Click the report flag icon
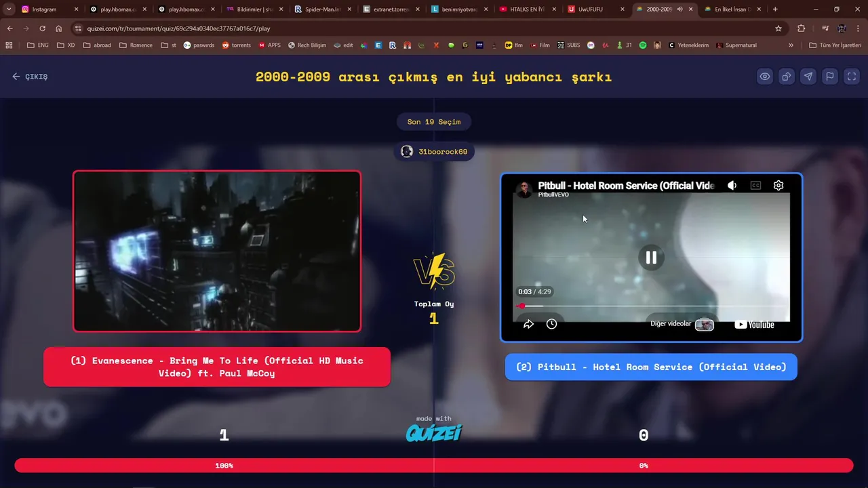The height and width of the screenshot is (488, 868). 830,77
